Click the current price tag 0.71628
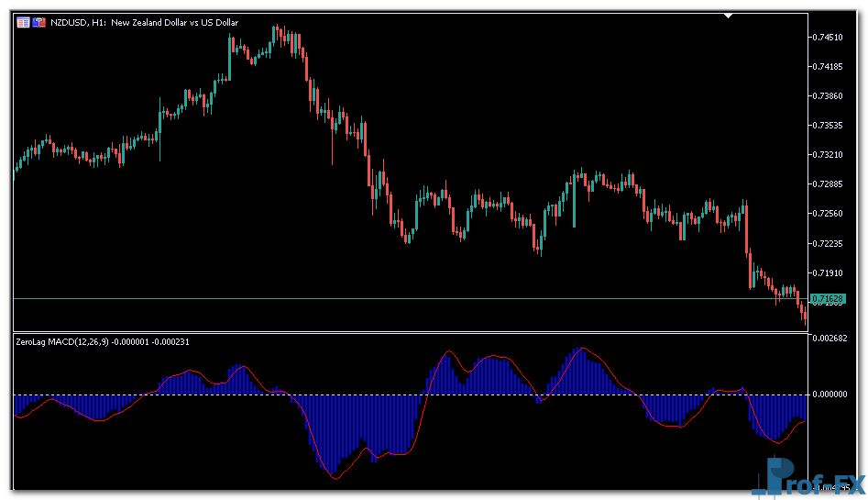The image size is (868, 500). tap(831, 299)
